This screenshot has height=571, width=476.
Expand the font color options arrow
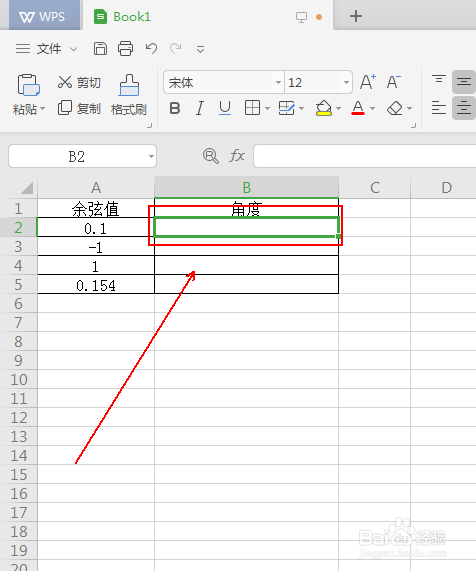[372, 109]
